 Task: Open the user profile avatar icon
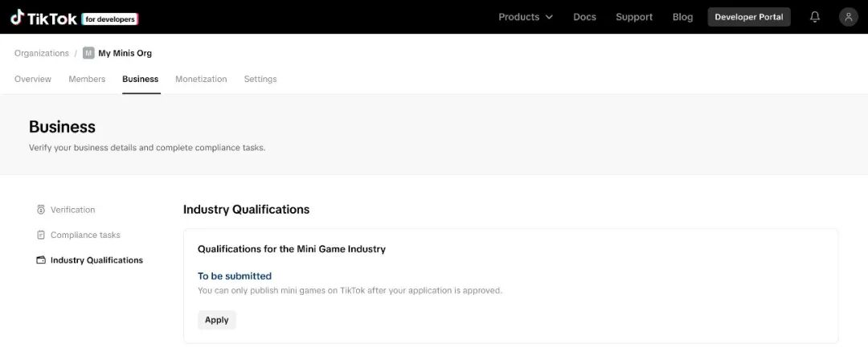pyautogui.click(x=848, y=17)
